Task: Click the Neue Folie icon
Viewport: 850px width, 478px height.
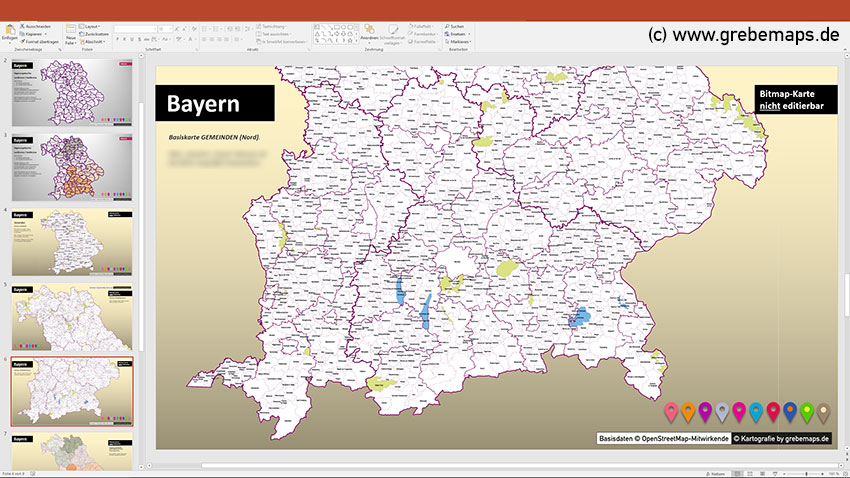Action: pos(71,30)
